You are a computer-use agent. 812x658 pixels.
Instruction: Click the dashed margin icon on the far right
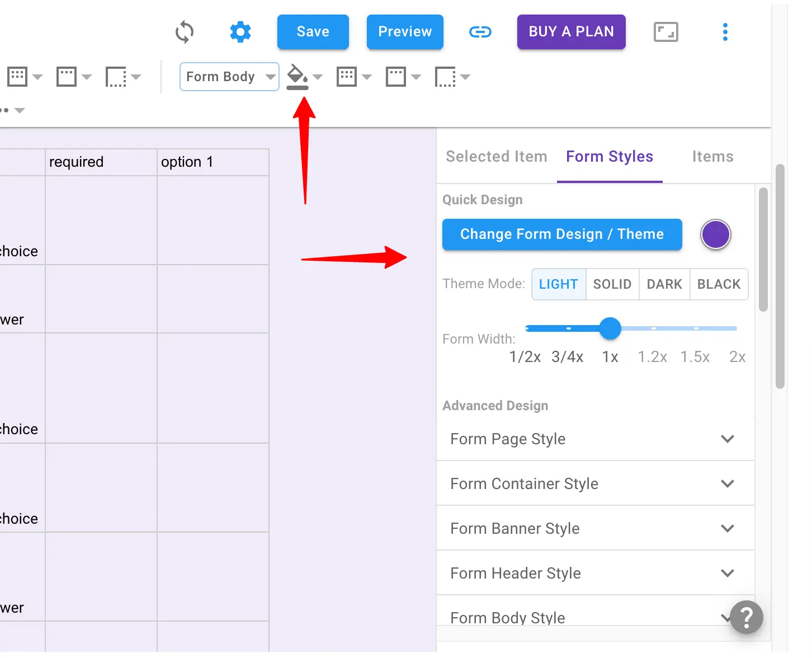tap(446, 77)
